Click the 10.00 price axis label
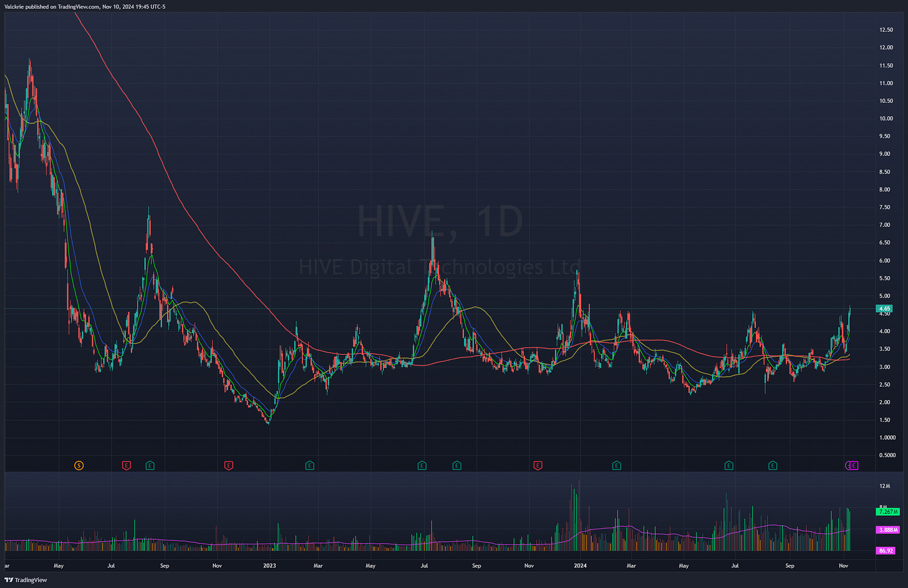The height and width of the screenshot is (588, 908). click(x=886, y=118)
